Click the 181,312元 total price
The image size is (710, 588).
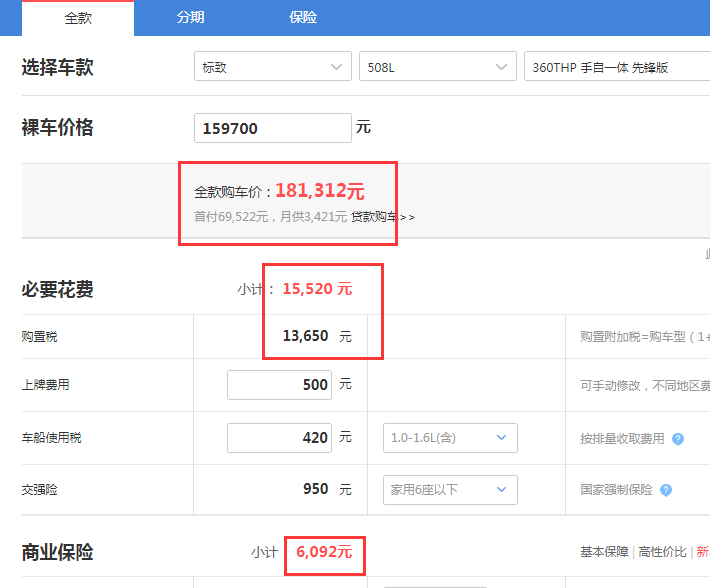point(320,191)
